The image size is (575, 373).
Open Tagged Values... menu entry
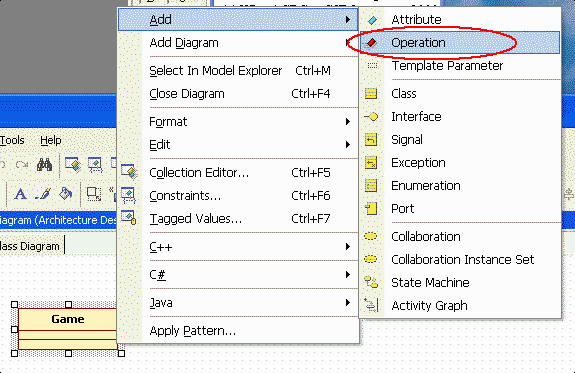[238, 219]
